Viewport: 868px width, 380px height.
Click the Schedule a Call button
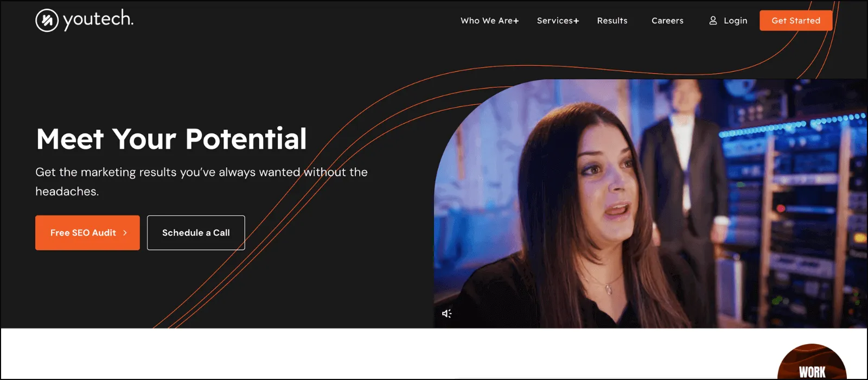(x=196, y=233)
